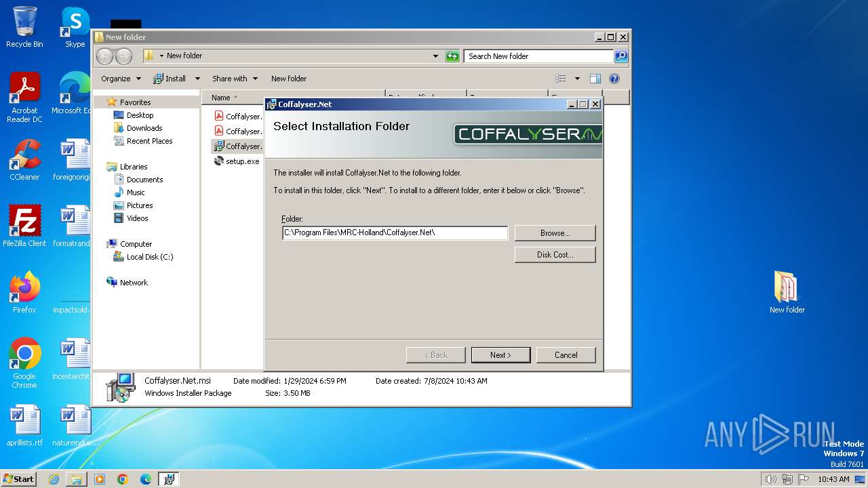Open Organize dropdown menu
Viewport: 868px width, 488px height.
click(x=121, y=79)
